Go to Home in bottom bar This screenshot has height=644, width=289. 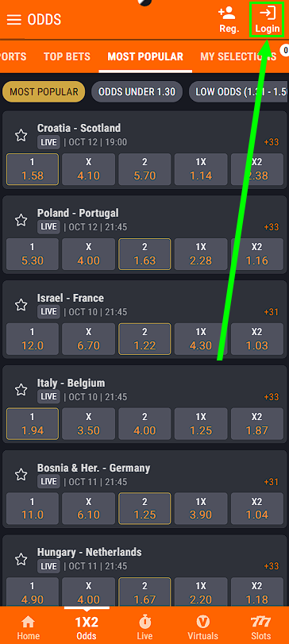28,628
